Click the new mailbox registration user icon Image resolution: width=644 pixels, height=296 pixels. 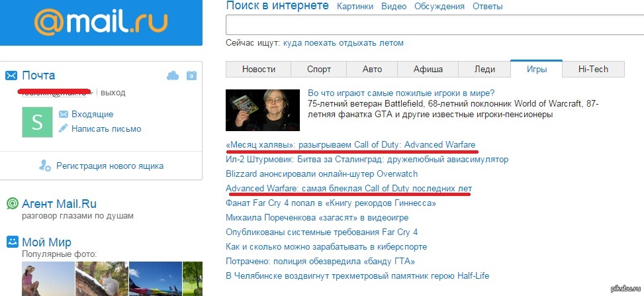[x=44, y=166]
